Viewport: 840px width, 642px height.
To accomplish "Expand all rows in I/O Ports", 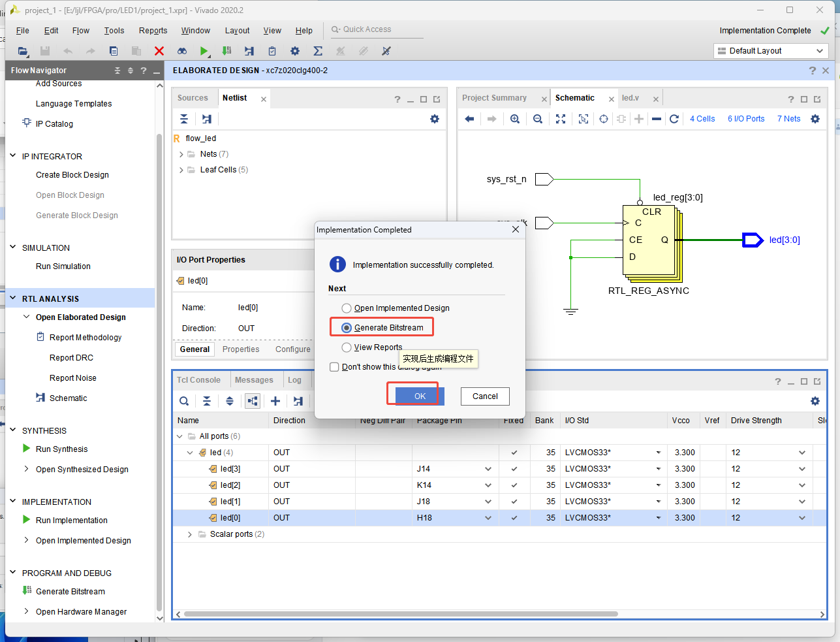I will pyautogui.click(x=230, y=401).
